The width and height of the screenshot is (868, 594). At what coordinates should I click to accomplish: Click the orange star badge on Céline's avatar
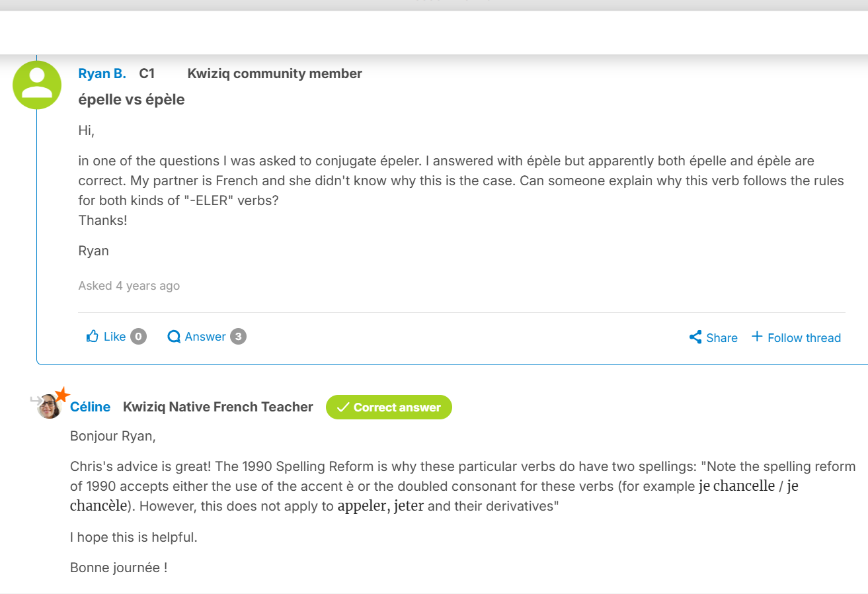pyautogui.click(x=61, y=395)
